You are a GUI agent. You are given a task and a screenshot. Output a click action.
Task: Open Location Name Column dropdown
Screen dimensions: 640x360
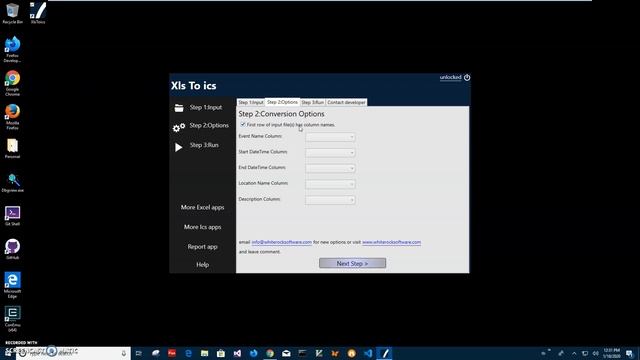click(330, 184)
